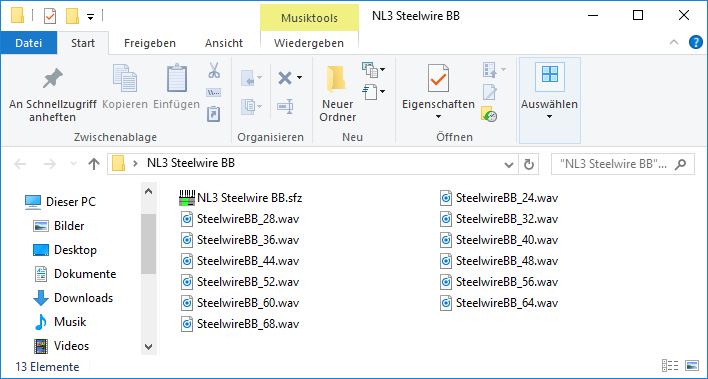Screen dimensions: 708x379
Task: Click the Auswählen selection grid icon
Action: point(550,75)
